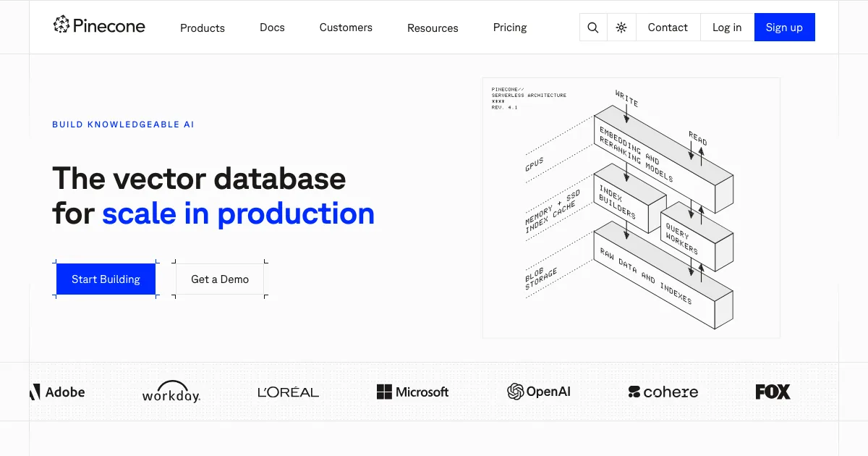Click the blue Sign up button
The image size is (868, 456).
coord(784,28)
